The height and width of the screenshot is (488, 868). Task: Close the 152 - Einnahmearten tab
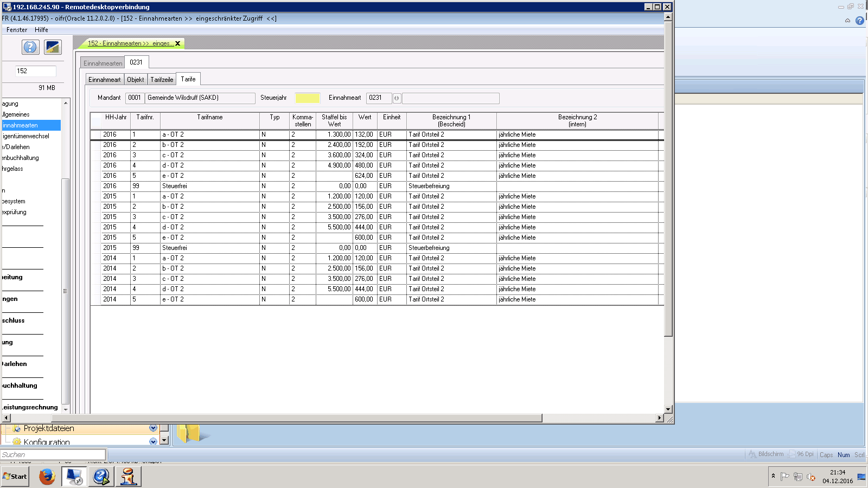177,43
